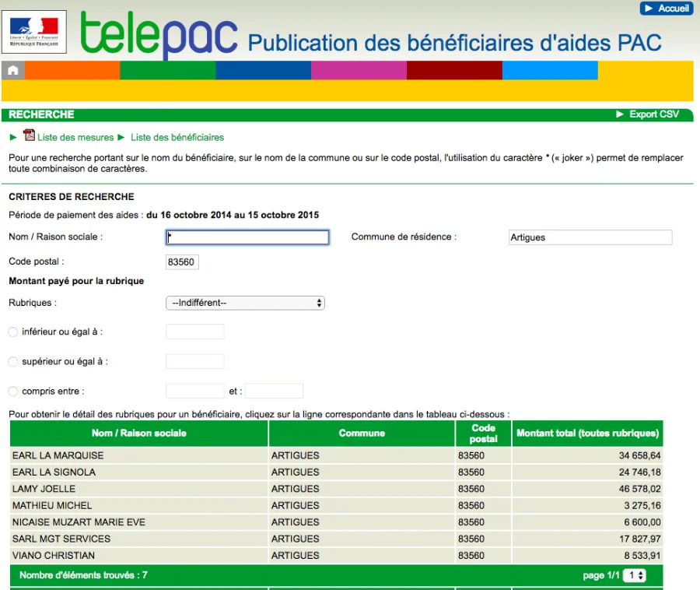This screenshot has width=700, height=590.
Task: Open the EARL LA MARQUISE row
Action: coord(336,455)
